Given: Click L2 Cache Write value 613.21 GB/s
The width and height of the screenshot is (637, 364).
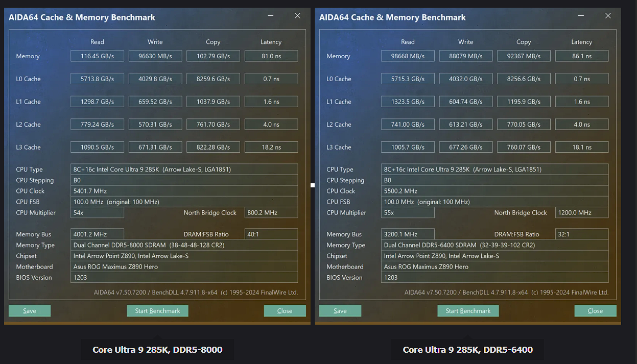Looking at the screenshot, I should (x=466, y=124).
